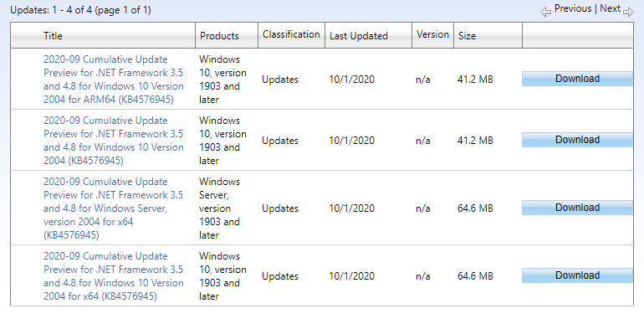The width and height of the screenshot is (644, 324).
Task: Sort by Last Updated column header
Action: pyautogui.click(x=359, y=36)
